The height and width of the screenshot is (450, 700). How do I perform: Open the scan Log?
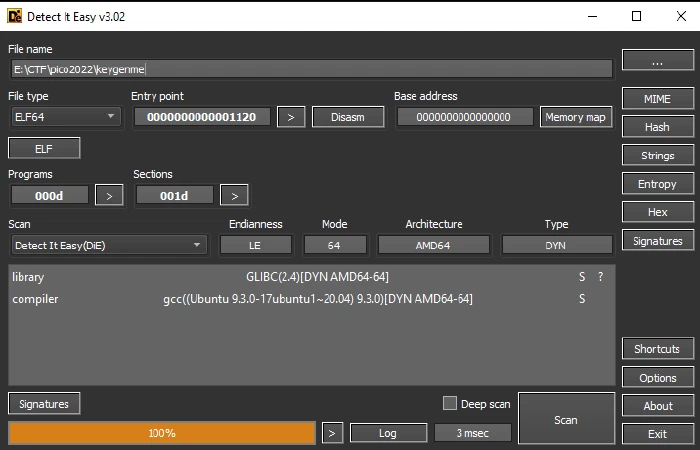(x=388, y=433)
